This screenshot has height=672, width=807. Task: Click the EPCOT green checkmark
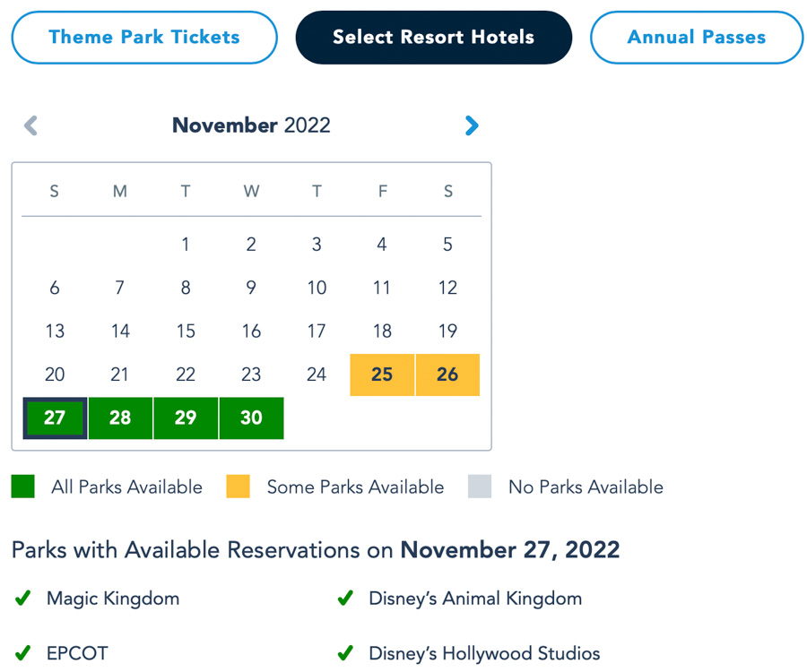23,653
